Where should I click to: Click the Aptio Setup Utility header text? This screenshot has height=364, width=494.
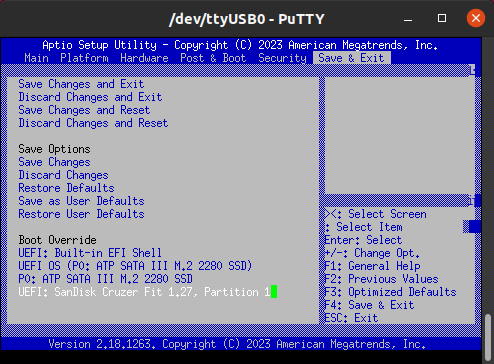click(240, 45)
